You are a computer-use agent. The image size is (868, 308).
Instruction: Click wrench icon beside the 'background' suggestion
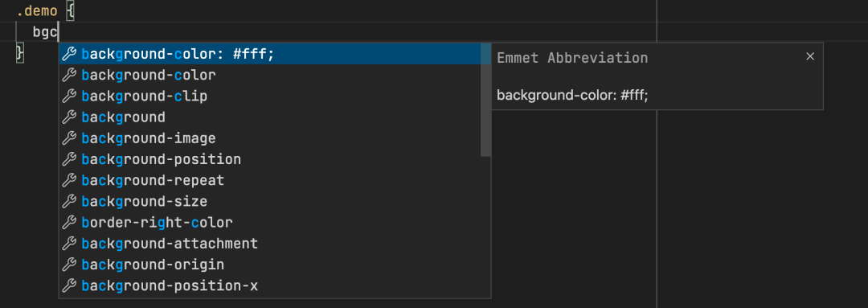click(x=68, y=117)
